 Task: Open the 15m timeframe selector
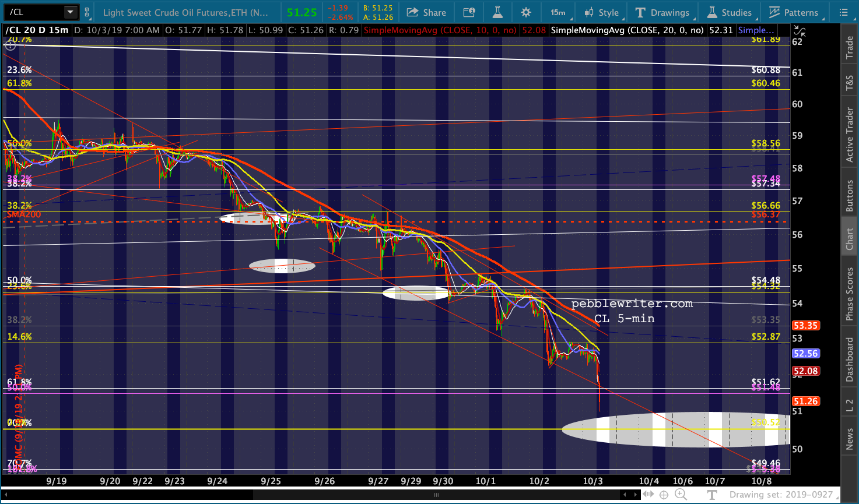(x=558, y=12)
